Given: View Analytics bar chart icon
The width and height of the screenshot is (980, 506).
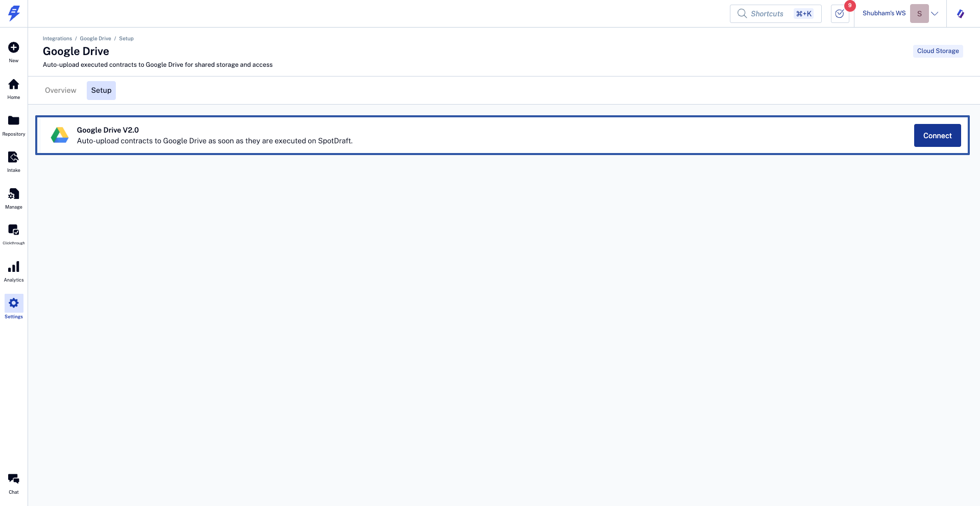Looking at the screenshot, I should tap(14, 267).
